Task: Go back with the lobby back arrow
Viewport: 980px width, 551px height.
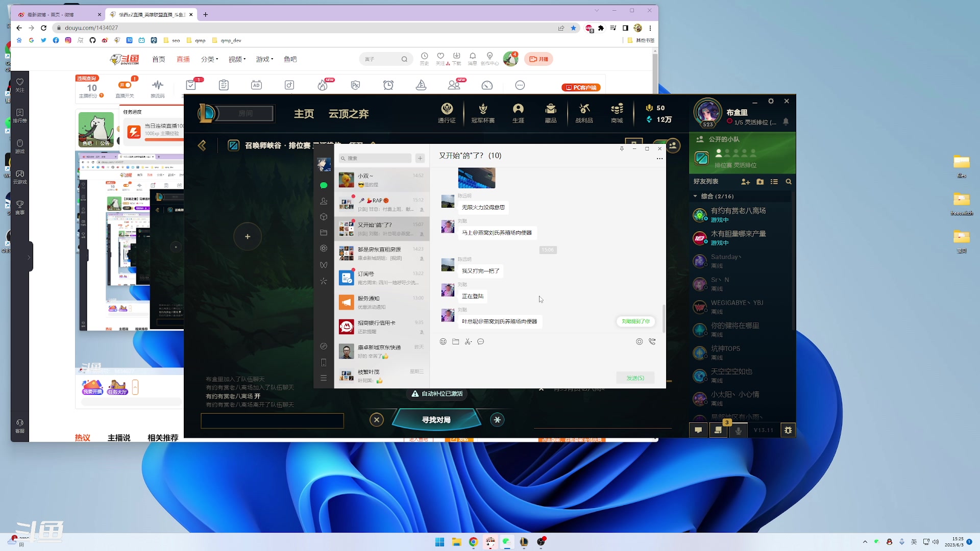Action: click(202, 146)
